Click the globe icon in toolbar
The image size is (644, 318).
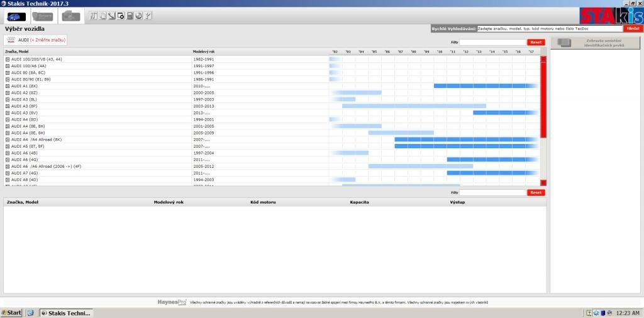138,16
